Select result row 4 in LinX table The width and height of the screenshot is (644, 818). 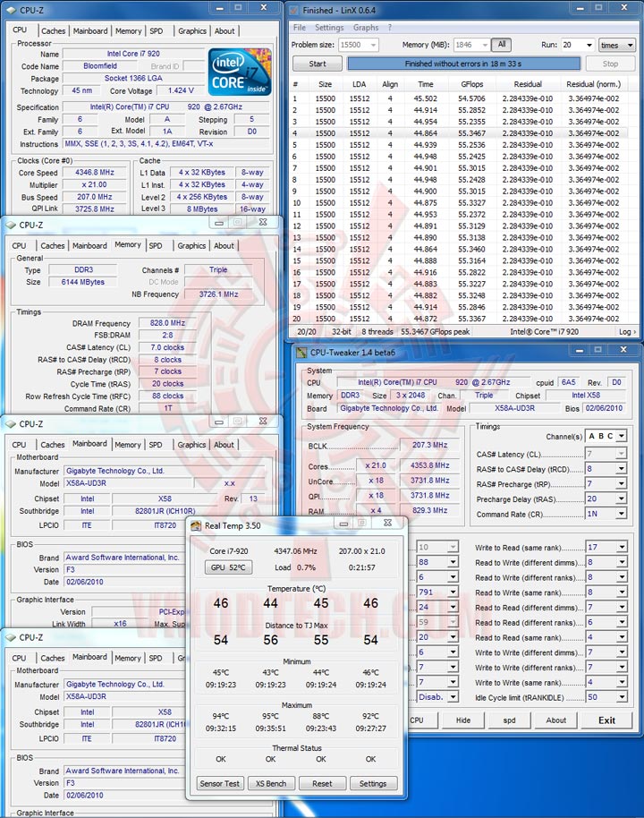click(x=459, y=133)
